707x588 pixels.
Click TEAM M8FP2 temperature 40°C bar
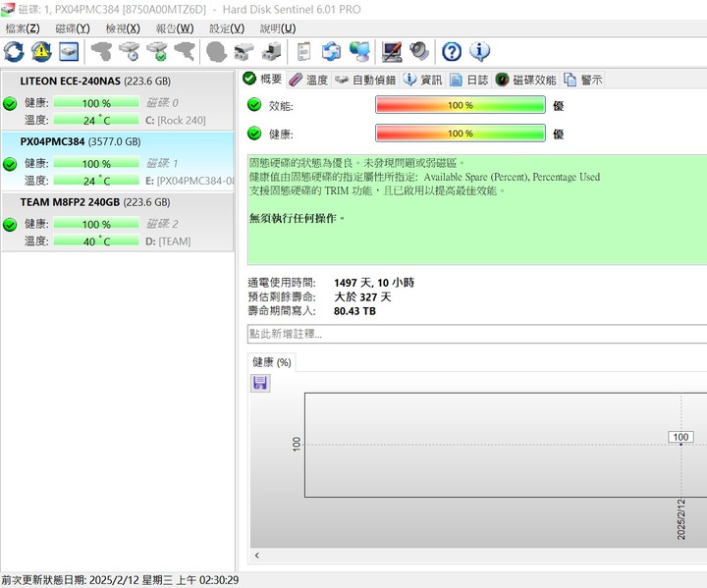point(96,241)
